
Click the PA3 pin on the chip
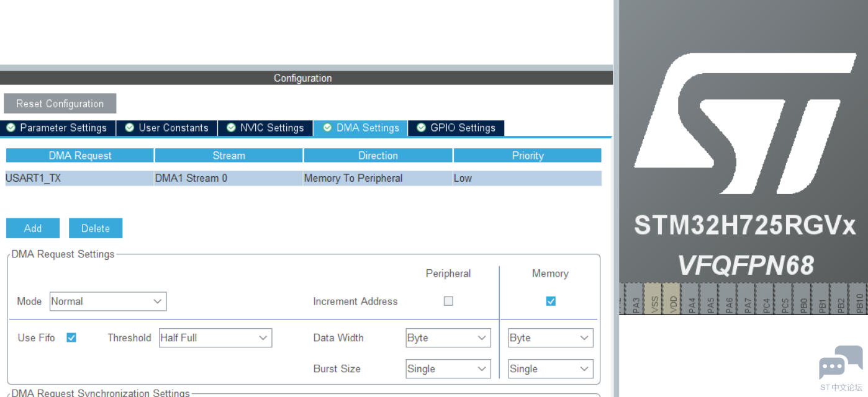coord(635,298)
